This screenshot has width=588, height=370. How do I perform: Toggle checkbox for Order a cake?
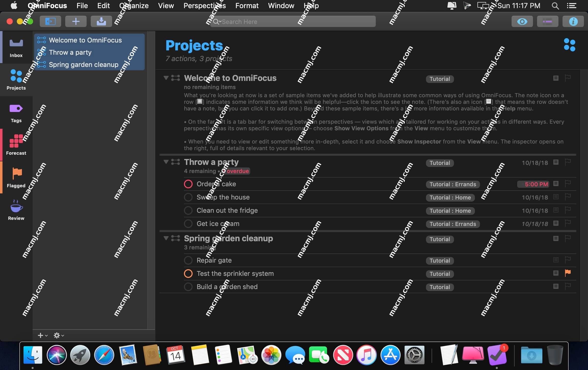pyautogui.click(x=188, y=184)
